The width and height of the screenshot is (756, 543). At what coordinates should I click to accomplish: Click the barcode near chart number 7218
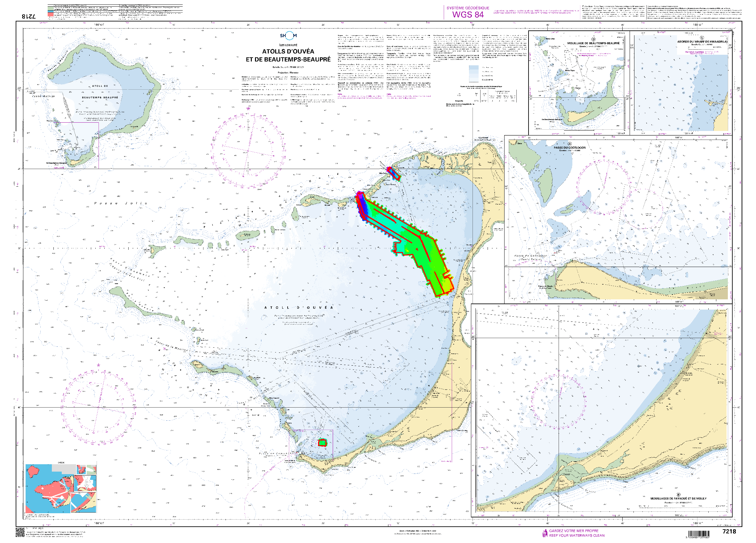[x=700, y=534]
